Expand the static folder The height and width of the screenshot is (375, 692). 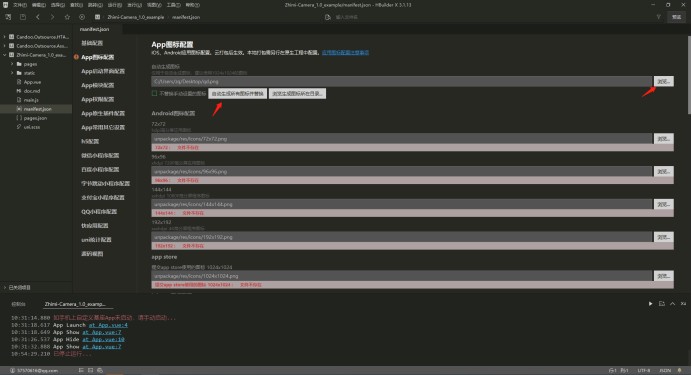(12, 73)
